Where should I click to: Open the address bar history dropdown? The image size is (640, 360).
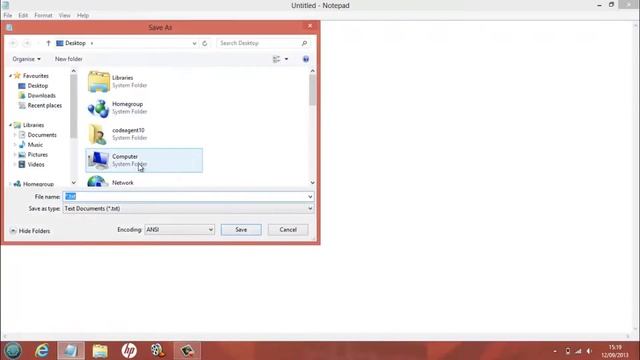[194, 43]
